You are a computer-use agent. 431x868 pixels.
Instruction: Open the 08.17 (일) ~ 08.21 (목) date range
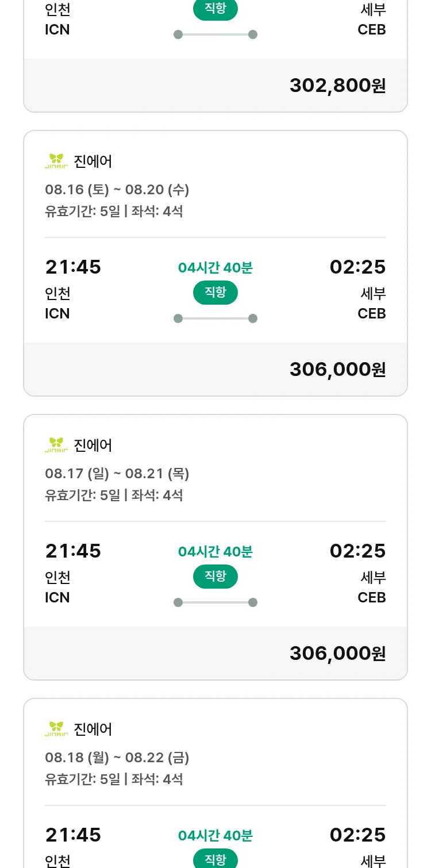click(117, 473)
